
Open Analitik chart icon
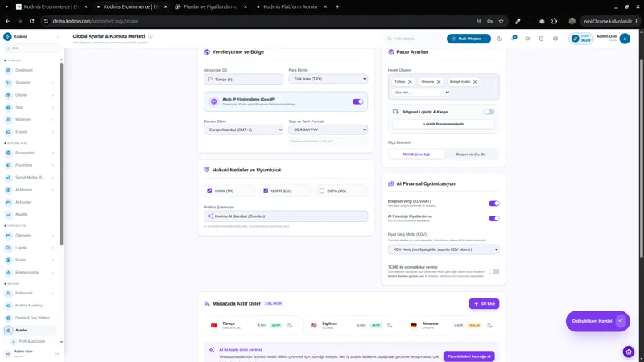coord(8,214)
